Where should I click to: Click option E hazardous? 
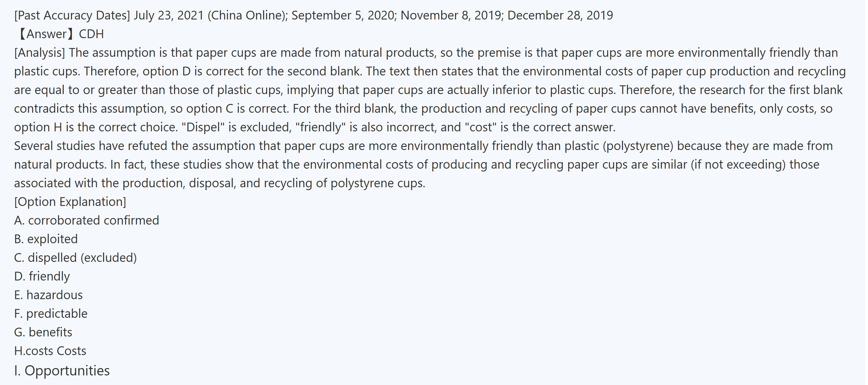[x=48, y=295]
